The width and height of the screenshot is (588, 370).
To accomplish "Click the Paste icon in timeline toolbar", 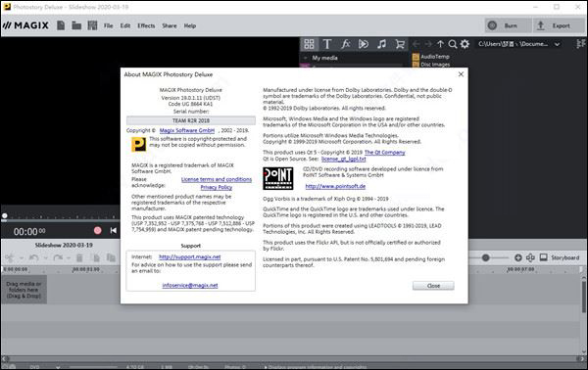I will pyautogui.click(x=111, y=257).
